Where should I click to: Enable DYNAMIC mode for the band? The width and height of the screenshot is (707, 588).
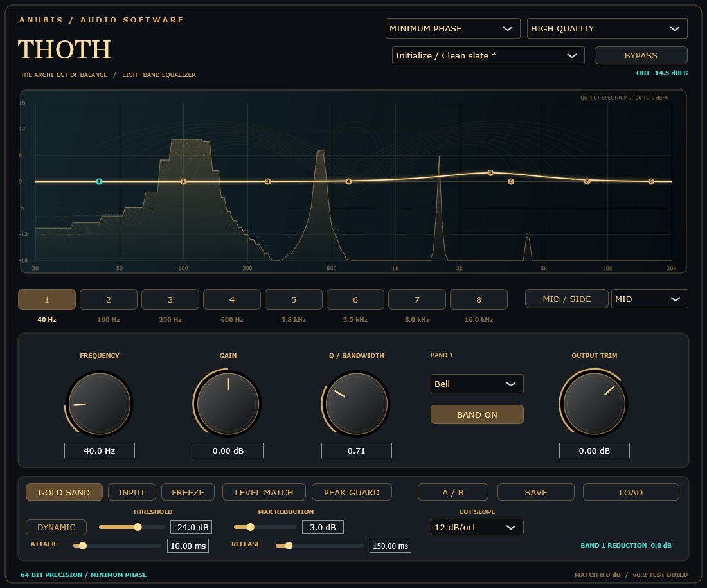click(x=57, y=527)
